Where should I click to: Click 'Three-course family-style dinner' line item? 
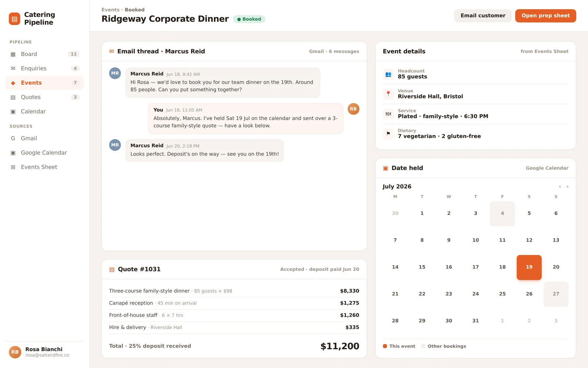[234, 291]
